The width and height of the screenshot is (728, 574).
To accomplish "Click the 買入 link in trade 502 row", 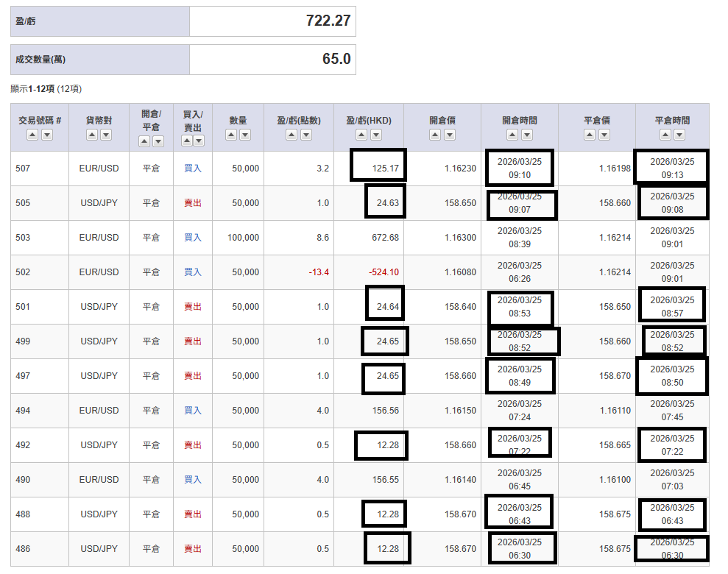I will pyautogui.click(x=193, y=272).
